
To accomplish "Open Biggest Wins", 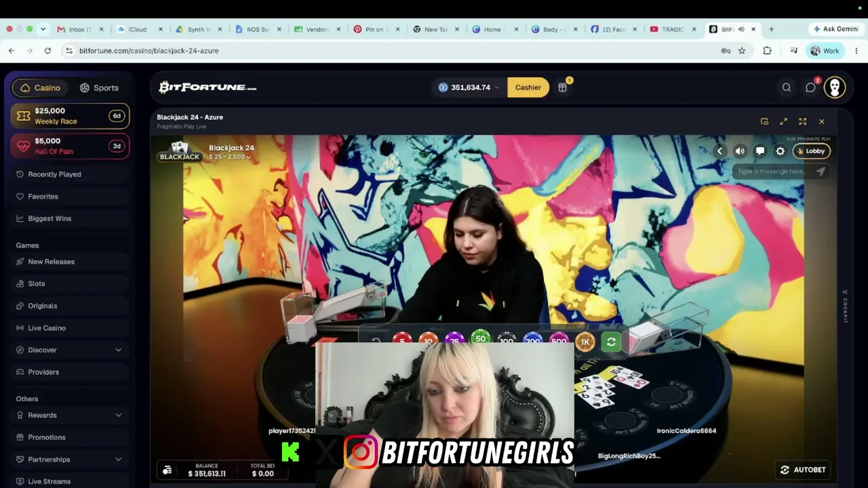I will [x=70, y=218].
